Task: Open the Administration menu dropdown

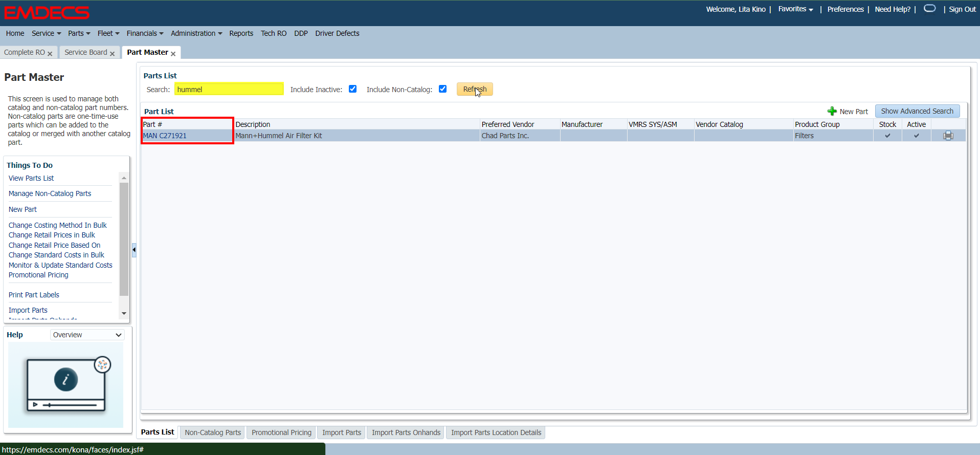Action: pyautogui.click(x=196, y=33)
